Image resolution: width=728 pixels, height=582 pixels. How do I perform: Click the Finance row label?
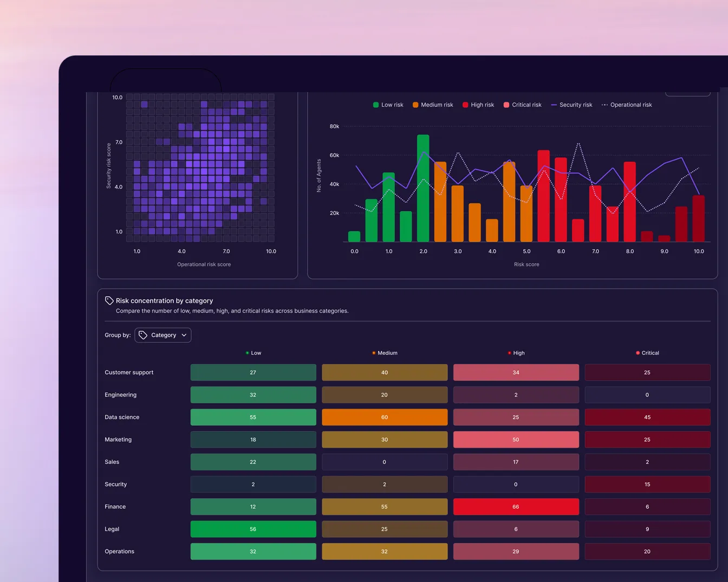point(115,507)
